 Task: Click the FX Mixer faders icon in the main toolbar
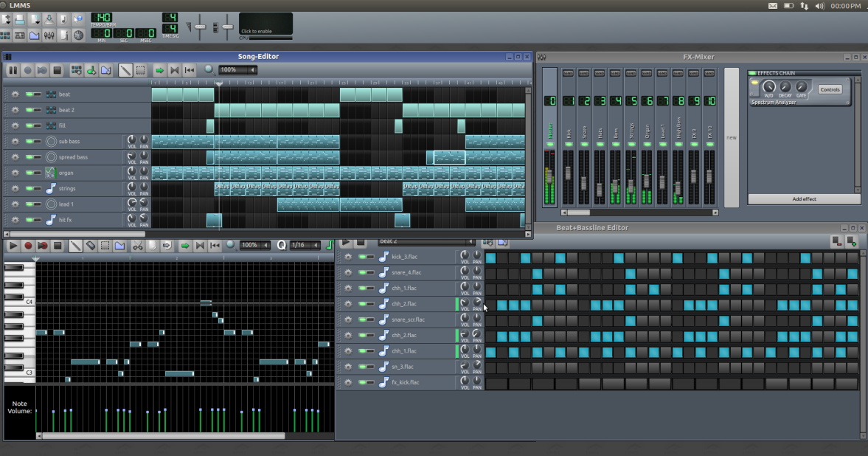click(x=47, y=34)
